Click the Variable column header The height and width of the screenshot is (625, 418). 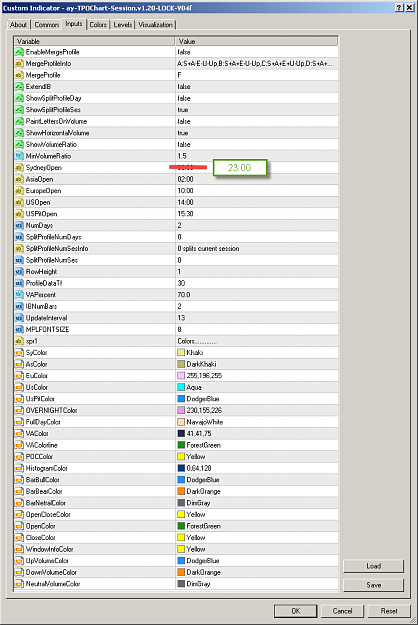pos(94,41)
